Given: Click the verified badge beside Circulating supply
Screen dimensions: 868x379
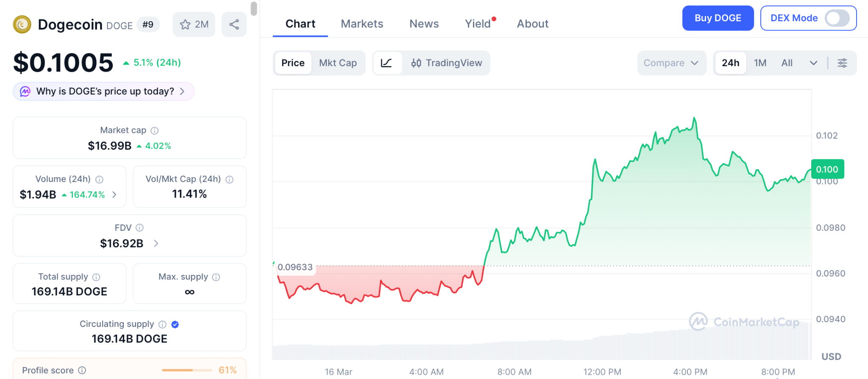Looking at the screenshot, I should (x=175, y=324).
